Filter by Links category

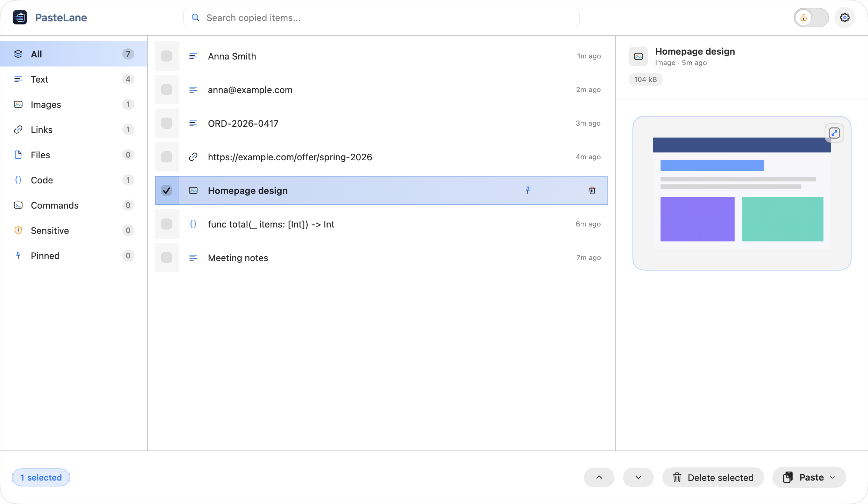coord(73,129)
